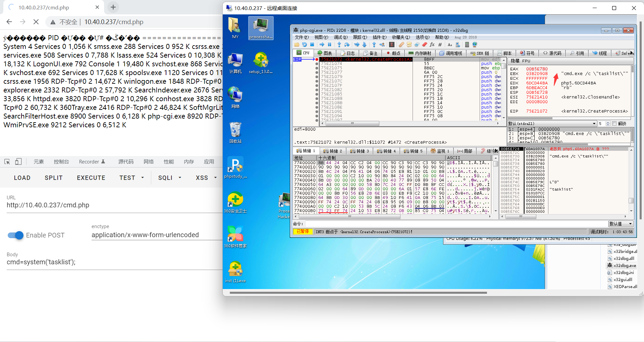This screenshot has width=644, height=342.
Task: Switch to the 调用堆栈 call stack tab
Action: pyautogui.click(x=451, y=53)
